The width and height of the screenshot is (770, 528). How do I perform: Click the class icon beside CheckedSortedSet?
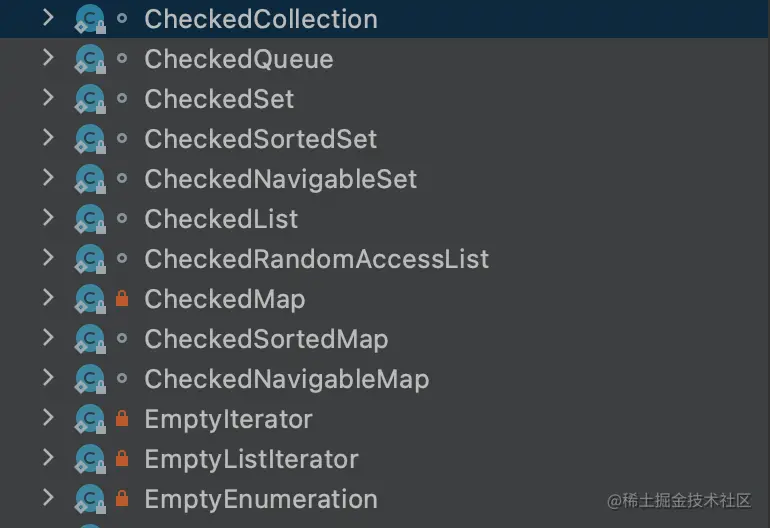(90, 139)
